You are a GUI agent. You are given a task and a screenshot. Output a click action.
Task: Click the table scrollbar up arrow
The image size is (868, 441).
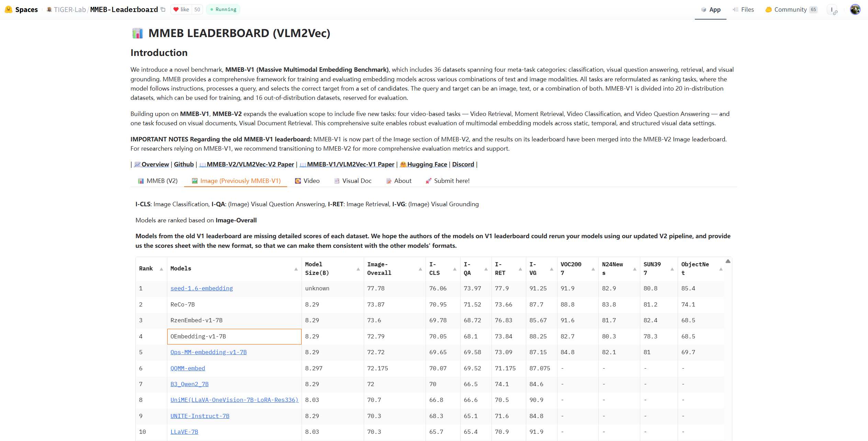[728, 262]
